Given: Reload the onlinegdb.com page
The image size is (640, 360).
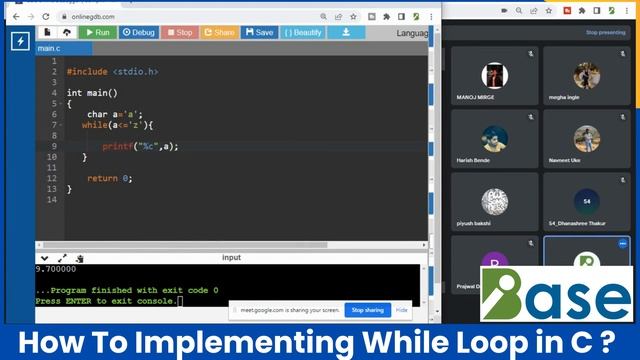Looking at the screenshot, I should [x=46, y=17].
